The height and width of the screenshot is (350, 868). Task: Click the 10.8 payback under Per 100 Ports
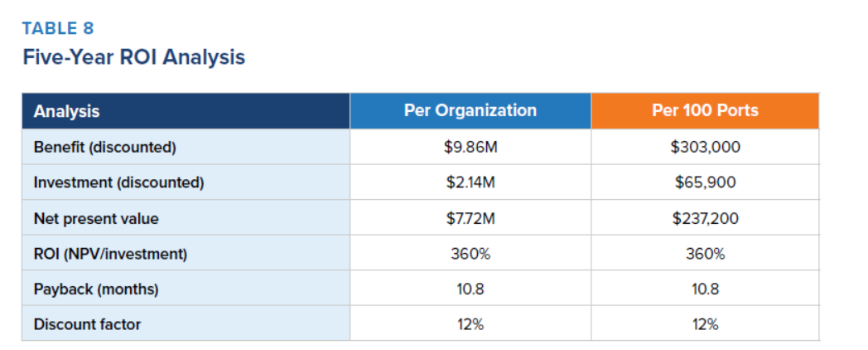pyautogui.click(x=705, y=289)
